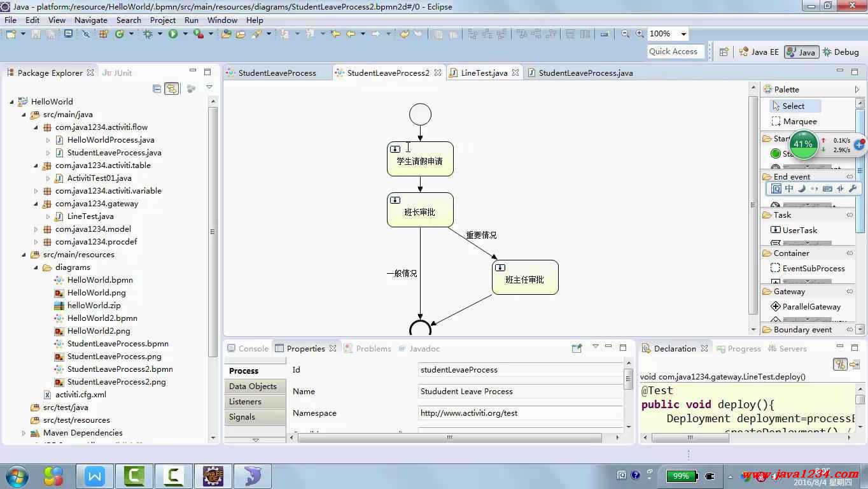Click the yellow Back navigation arrow
Viewport: 868px width, 489px height.
click(x=350, y=34)
